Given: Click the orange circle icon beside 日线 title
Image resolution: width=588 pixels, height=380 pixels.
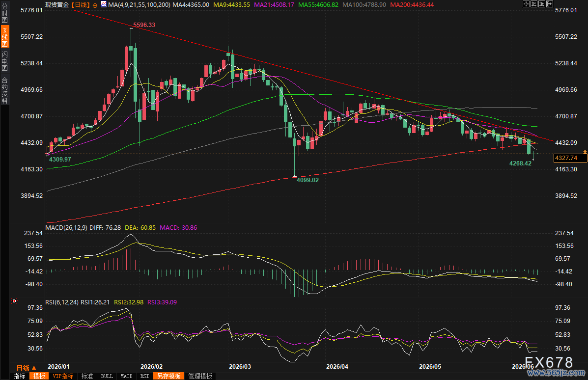Looking at the screenshot, I should 94,5.
